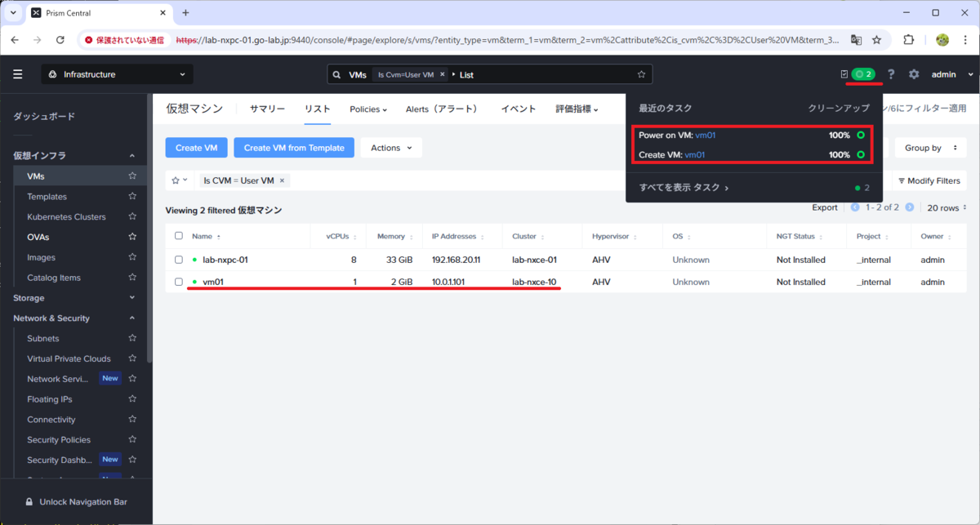This screenshot has height=525, width=980.
Task: Click Unknown OS link for vm01
Action: pyautogui.click(x=691, y=282)
